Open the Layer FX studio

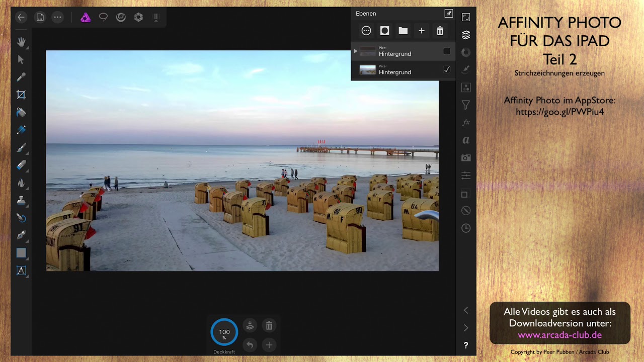(466, 123)
